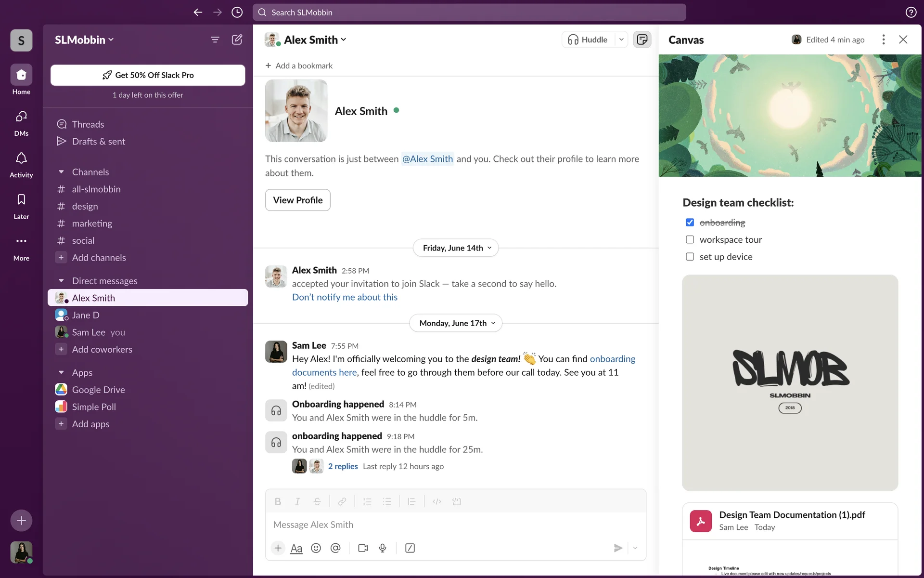Check the workspace tour checkbox

click(690, 240)
